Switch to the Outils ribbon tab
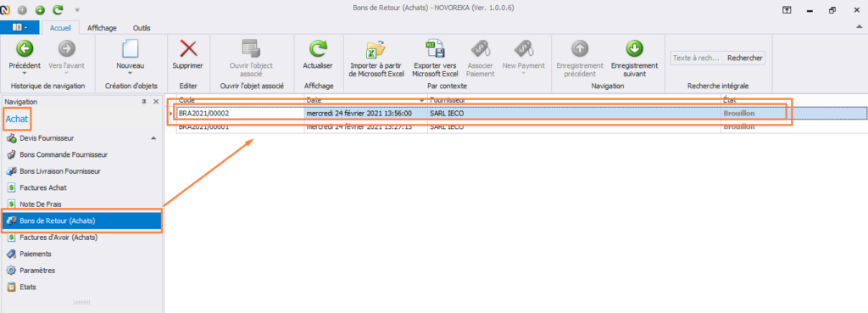This screenshot has height=313, width=868. (142, 28)
